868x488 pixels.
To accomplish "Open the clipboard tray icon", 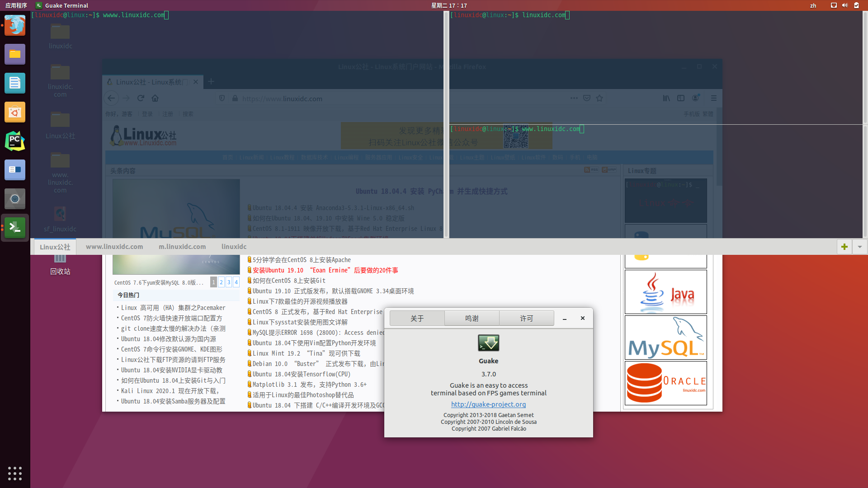I will 856,5.
